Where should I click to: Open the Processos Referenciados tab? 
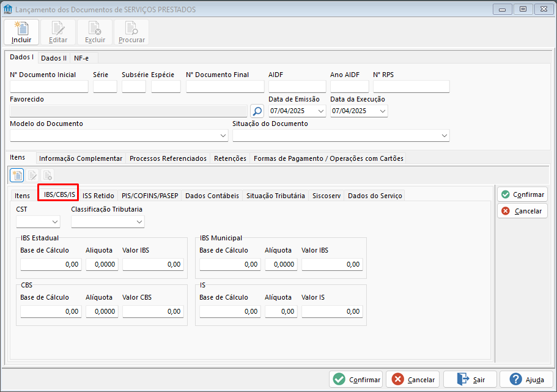point(168,158)
